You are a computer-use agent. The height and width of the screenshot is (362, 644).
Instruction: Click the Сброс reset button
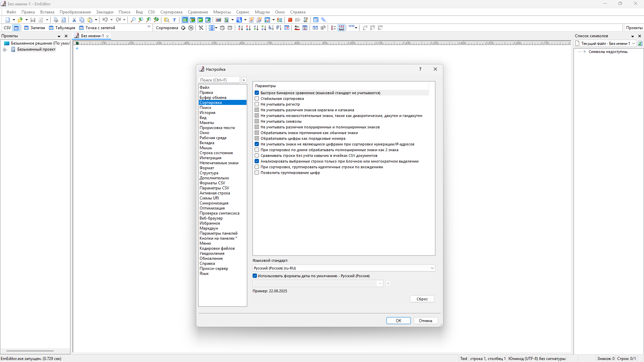click(422, 299)
